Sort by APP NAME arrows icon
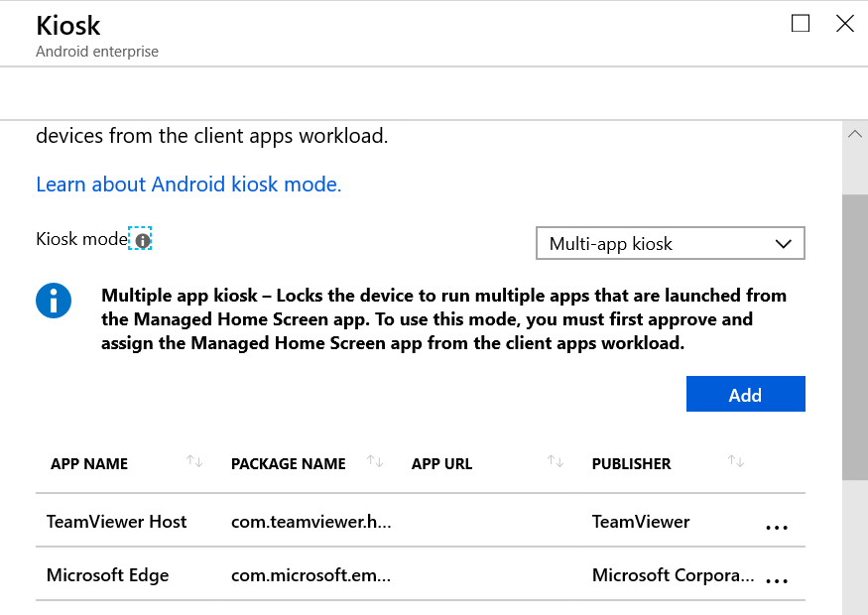This screenshot has width=868, height=615. tap(194, 461)
